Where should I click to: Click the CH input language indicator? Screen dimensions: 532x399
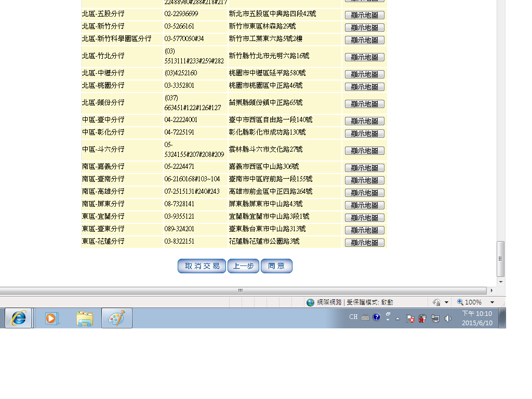click(x=353, y=317)
